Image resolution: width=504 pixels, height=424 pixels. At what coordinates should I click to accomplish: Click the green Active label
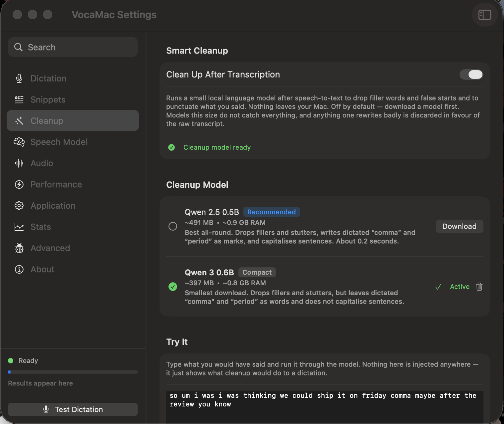460,287
